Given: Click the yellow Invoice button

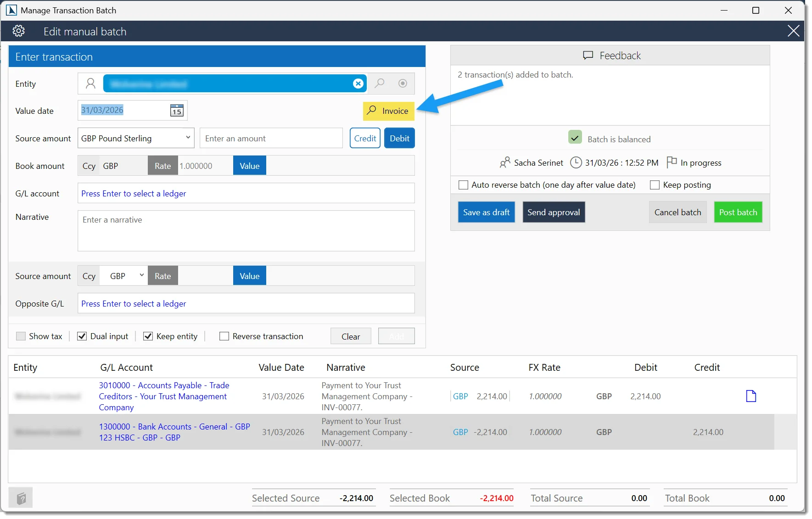Looking at the screenshot, I should click(389, 111).
